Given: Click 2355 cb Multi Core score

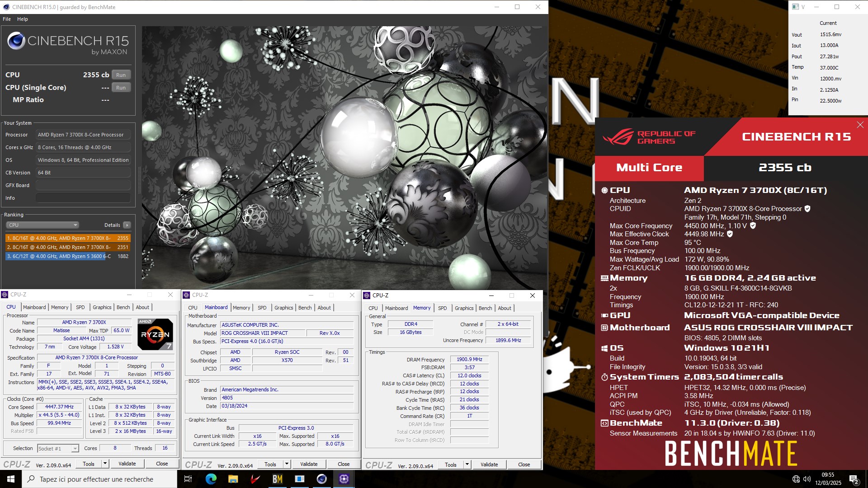Looking at the screenshot, I should [x=785, y=168].
